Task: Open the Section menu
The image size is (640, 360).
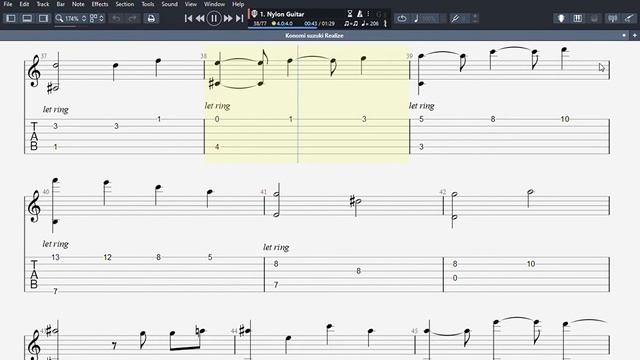Action: [x=124, y=4]
